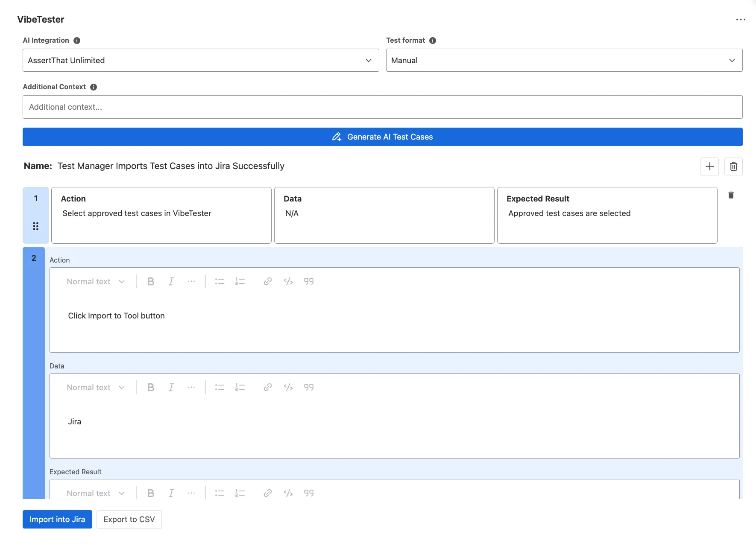This screenshot has width=756, height=549.
Task: Add numbered list in Data editor
Action: pyautogui.click(x=240, y=387)
